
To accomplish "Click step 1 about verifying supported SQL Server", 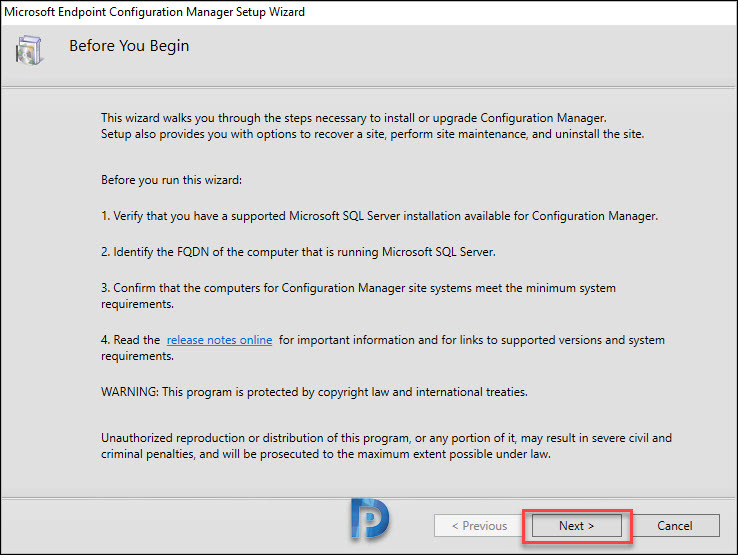I will 379,216.
